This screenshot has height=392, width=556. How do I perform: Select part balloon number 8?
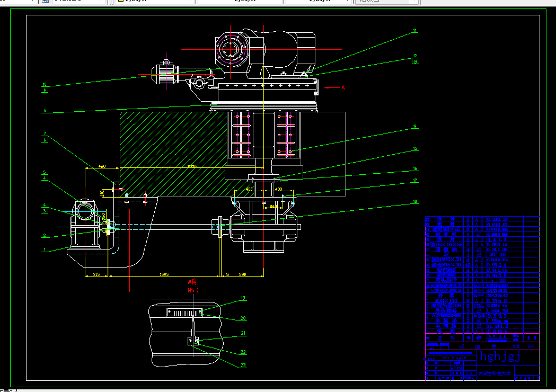point(45,111)
